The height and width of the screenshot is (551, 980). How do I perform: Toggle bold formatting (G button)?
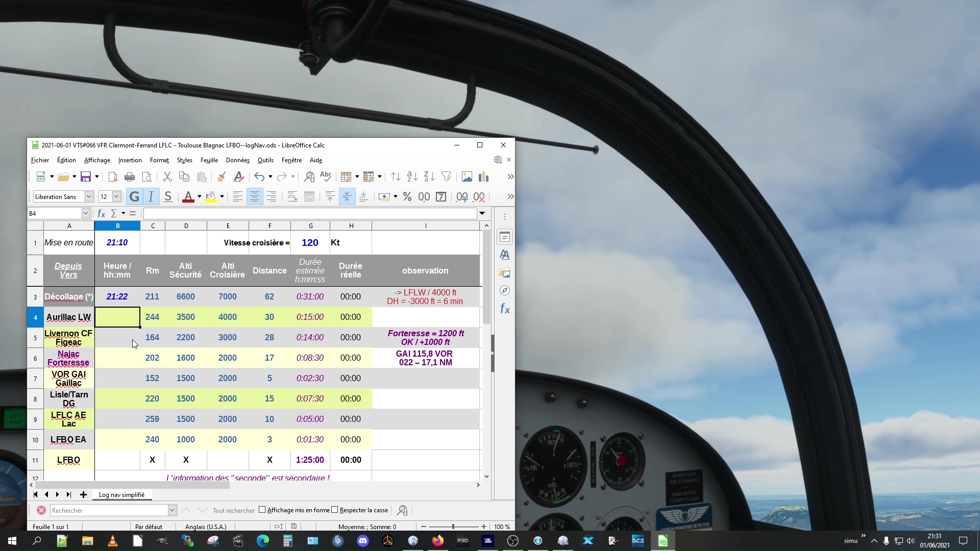[x=134, y=197]
